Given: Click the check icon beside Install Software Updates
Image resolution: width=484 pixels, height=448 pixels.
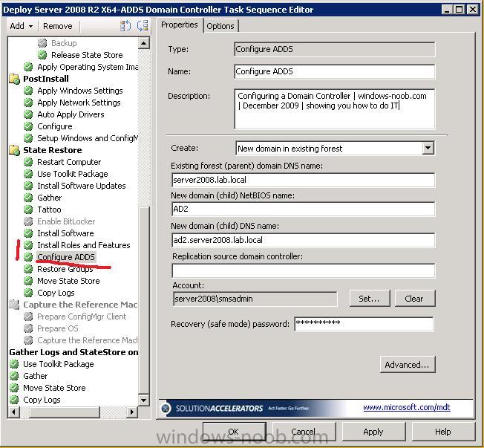Looking at the screenshot, I should [28, 186].
